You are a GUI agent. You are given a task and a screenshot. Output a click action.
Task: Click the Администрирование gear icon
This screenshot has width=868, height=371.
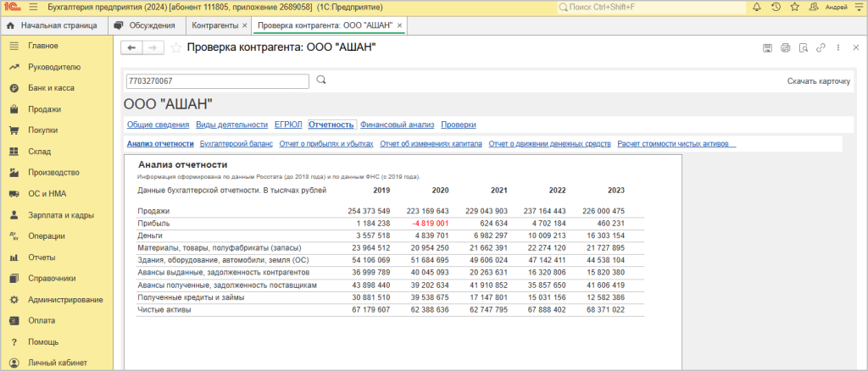[x=14, y=300]
